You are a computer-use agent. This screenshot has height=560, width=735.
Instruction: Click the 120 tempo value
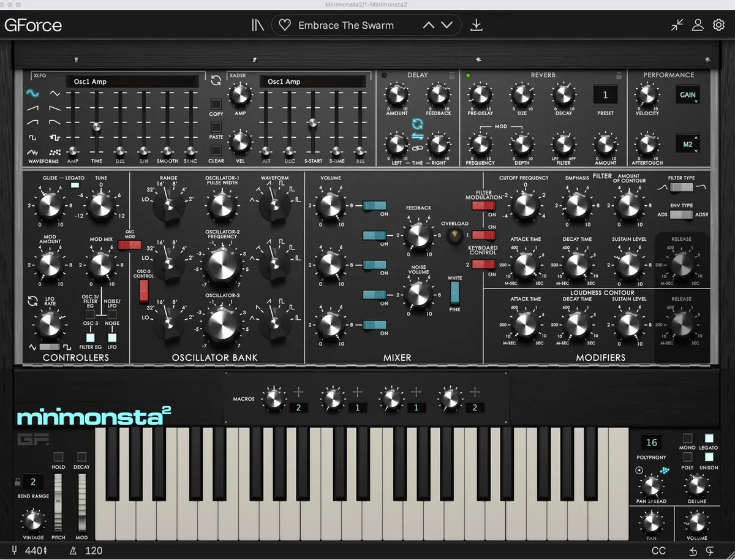[93, 550]
